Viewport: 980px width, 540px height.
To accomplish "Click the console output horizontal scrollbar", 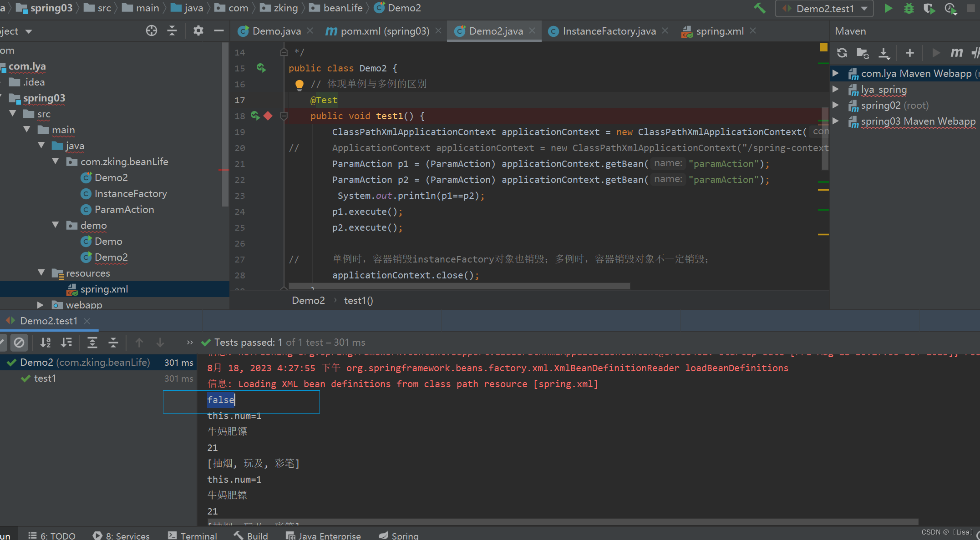I will tap(563, 522).
